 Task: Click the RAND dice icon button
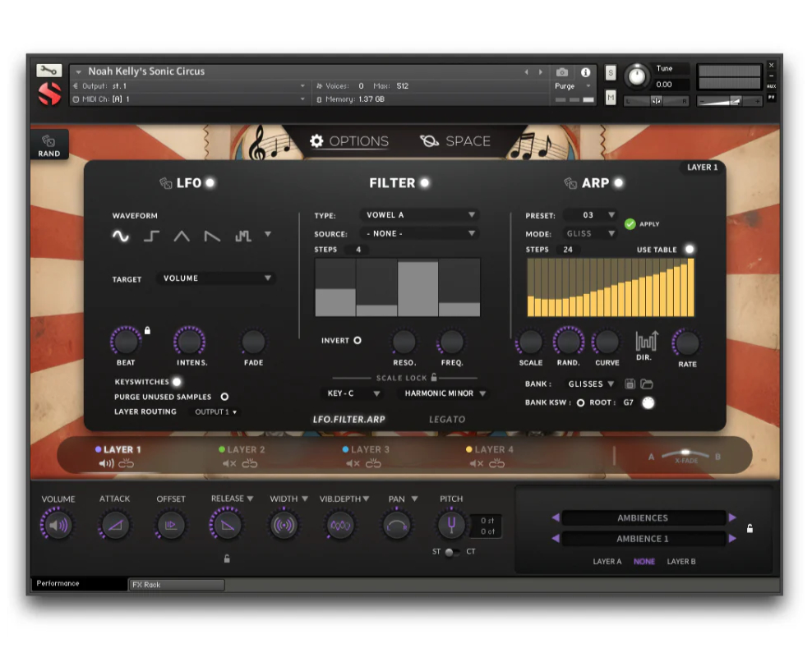[x=48, y=145]
